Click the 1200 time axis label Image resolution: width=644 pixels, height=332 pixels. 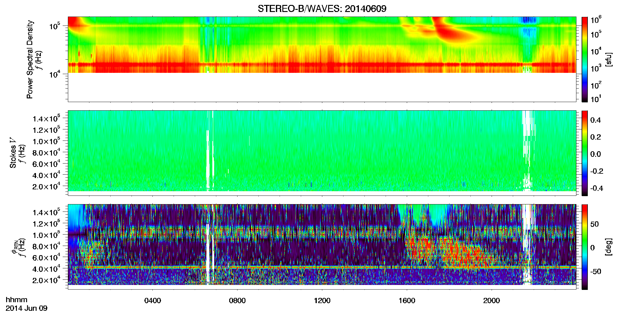coord(322,301)
